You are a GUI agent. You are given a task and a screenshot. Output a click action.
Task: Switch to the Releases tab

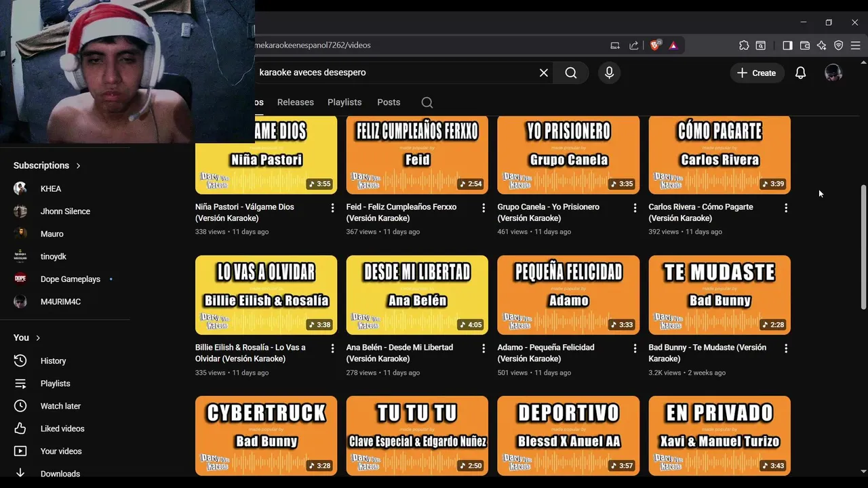[x=296, y=102]
